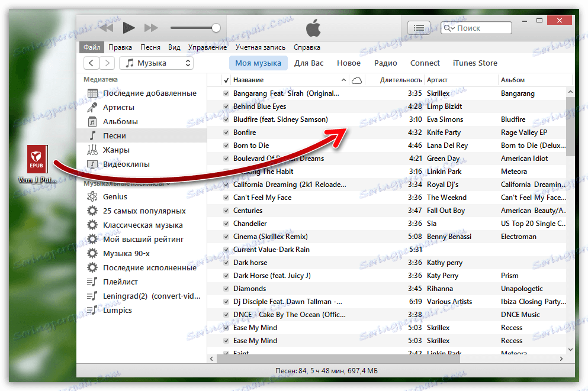588x391 pixels.
Task: Select the Жанры guitars icon
Action: [92, 150]
